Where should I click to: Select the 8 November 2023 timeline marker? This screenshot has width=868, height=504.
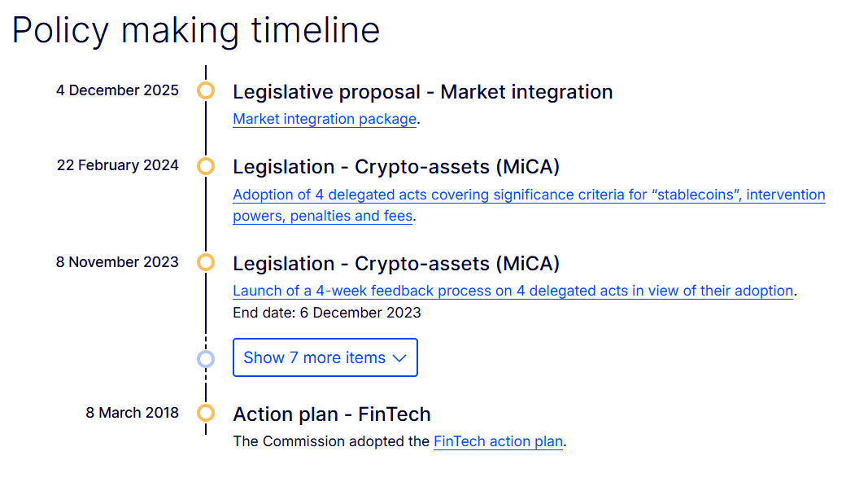(x=206, y=262)
